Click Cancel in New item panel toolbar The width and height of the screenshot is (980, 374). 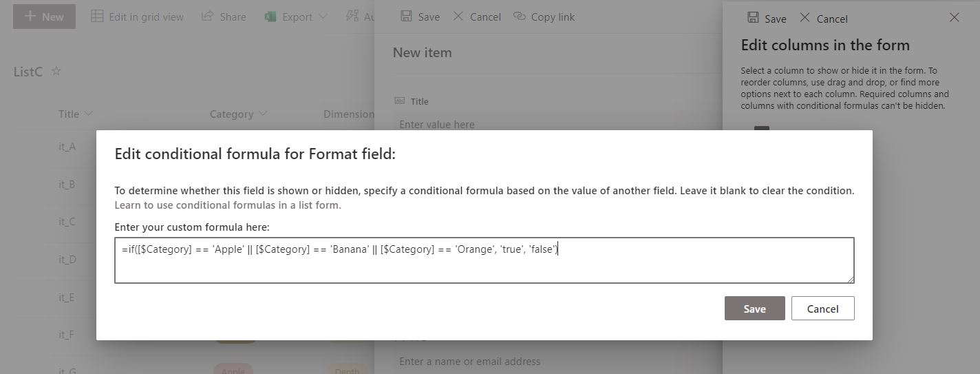(x=476, y=17)
